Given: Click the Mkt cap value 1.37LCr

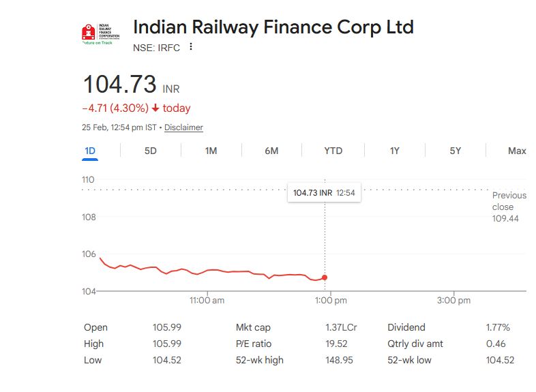Looking at the screenshot, I should [341, 327].
